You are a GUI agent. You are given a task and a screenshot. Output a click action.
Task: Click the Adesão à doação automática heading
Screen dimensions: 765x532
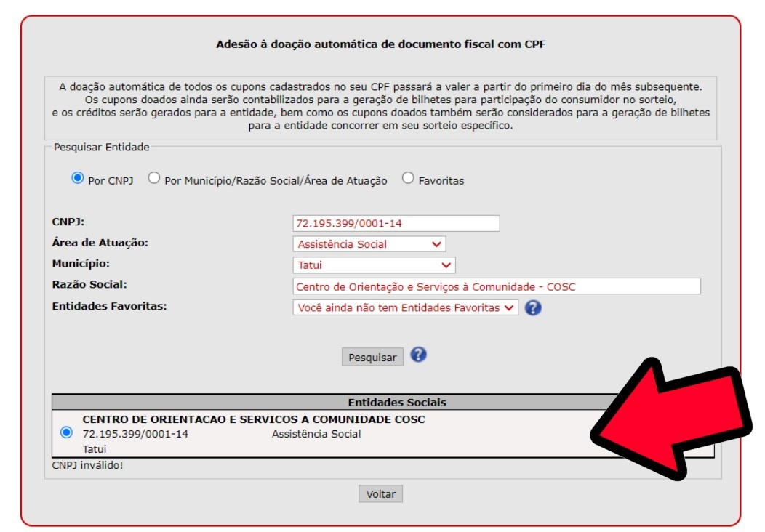[380, 44]
